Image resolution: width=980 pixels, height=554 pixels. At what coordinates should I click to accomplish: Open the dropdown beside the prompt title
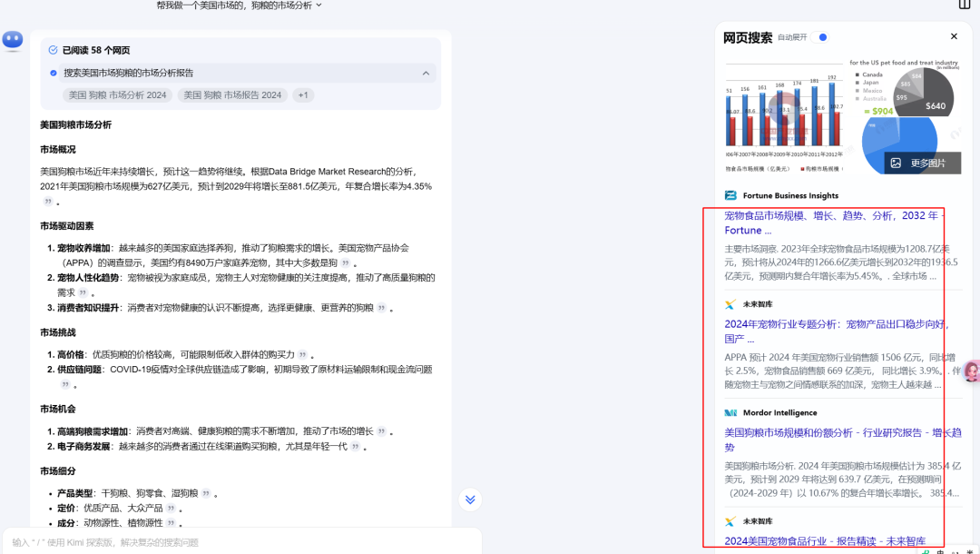(x=318, y=5)
